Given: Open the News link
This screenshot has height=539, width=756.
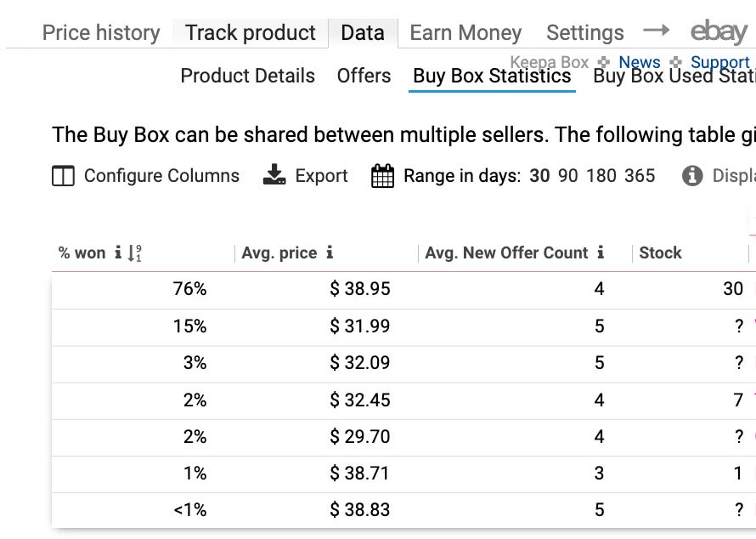Looking at the screenshot, I should coord(639,61).
